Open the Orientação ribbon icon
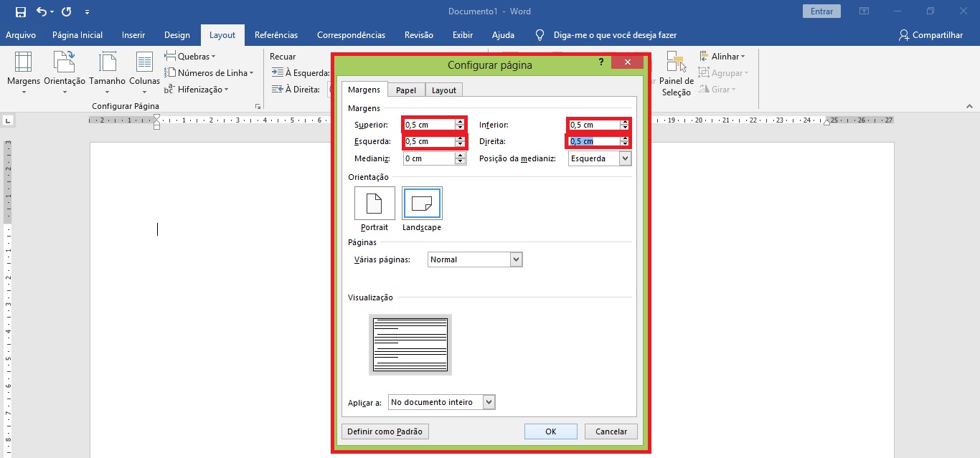The height and width of the screenshot is (458, 980). click(65, 63)
